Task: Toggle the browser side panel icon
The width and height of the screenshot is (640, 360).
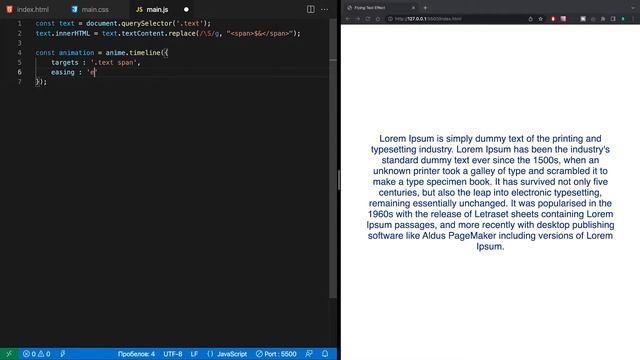Action: [x=613, y=19]
